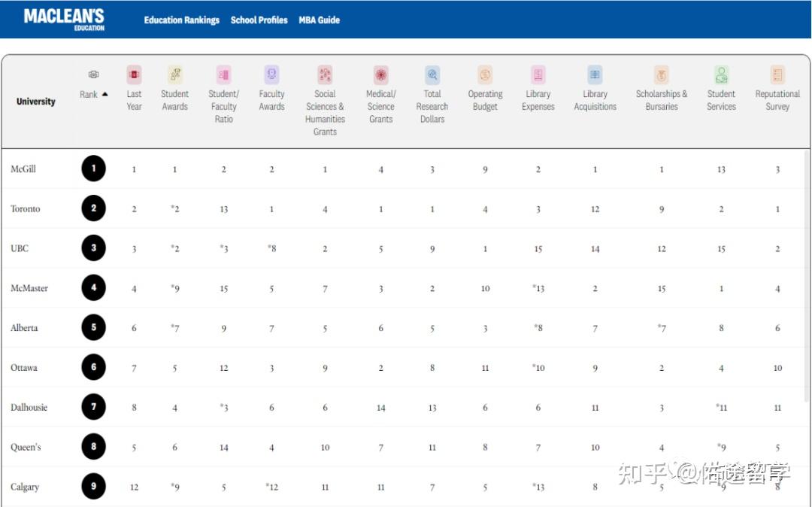The width and height of the screenshot is (812, 507).
Task: Click the Scholarships & Bursaries column icon
Action: point(662,74)
